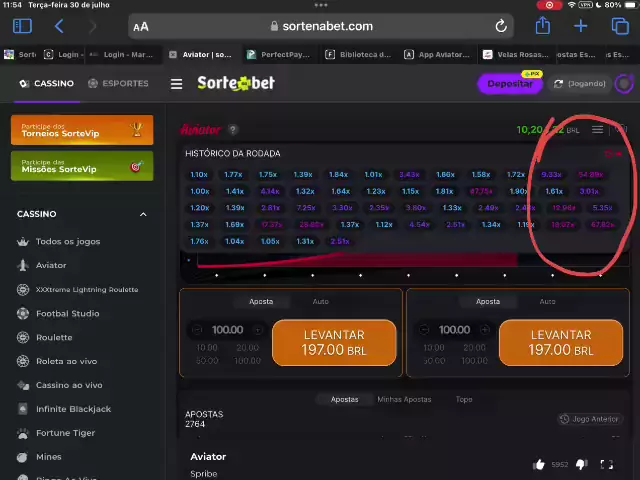Enter fullscreen mode for Aviator game
The image size is (640, 480).
point(606,464)
